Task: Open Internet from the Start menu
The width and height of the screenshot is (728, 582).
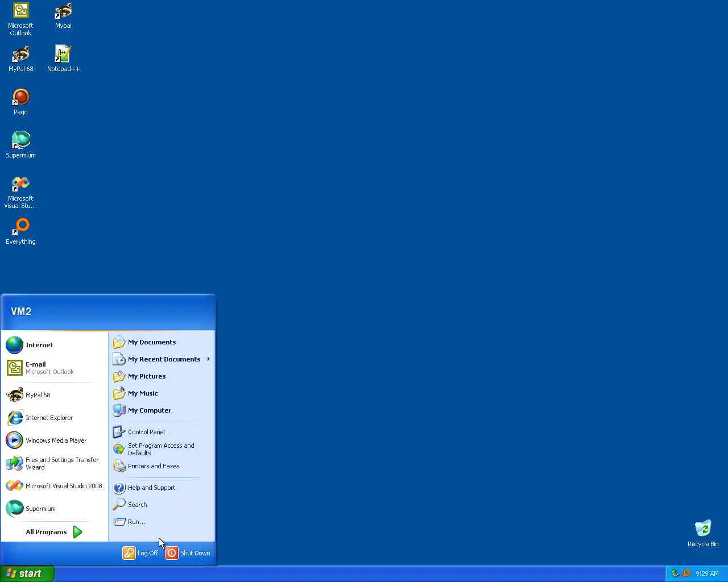Action: (x=55, y=345)
